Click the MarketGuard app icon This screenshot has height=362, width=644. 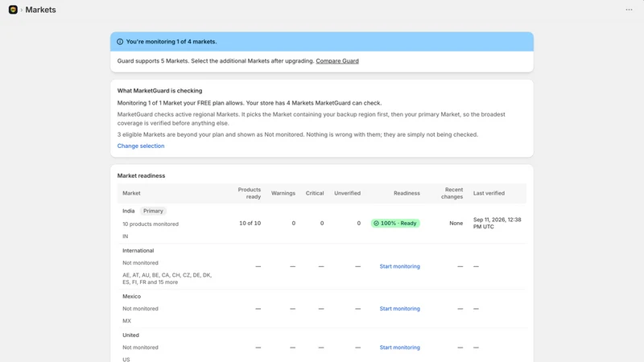pos(13,10)
